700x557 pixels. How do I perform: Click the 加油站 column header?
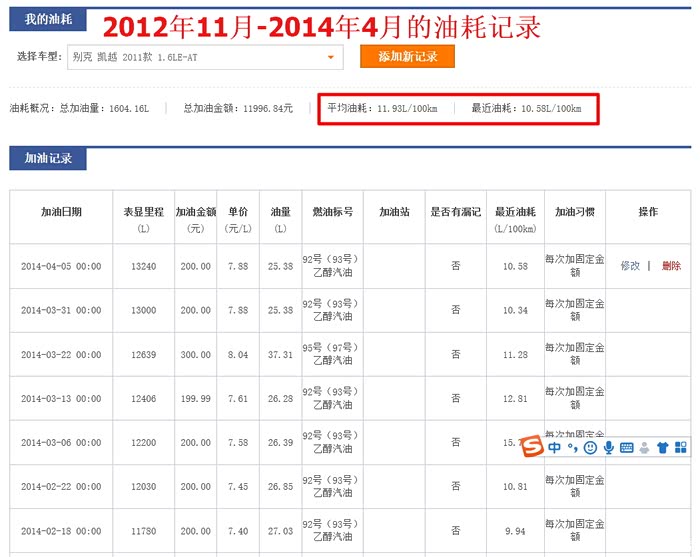point(394,212)
